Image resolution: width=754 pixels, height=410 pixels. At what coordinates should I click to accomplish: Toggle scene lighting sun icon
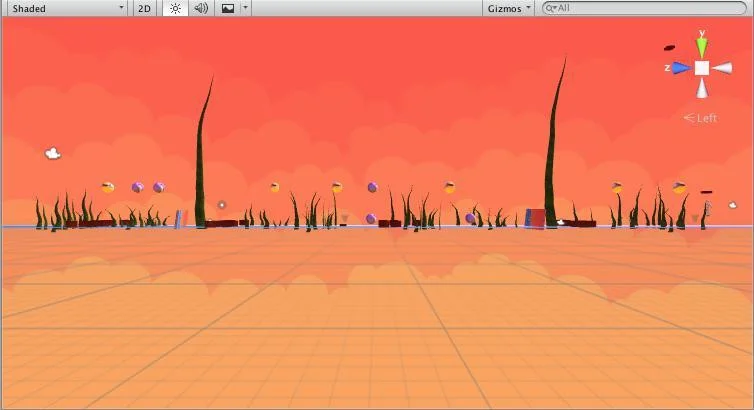pyautogui.click(x=175, y=8)
